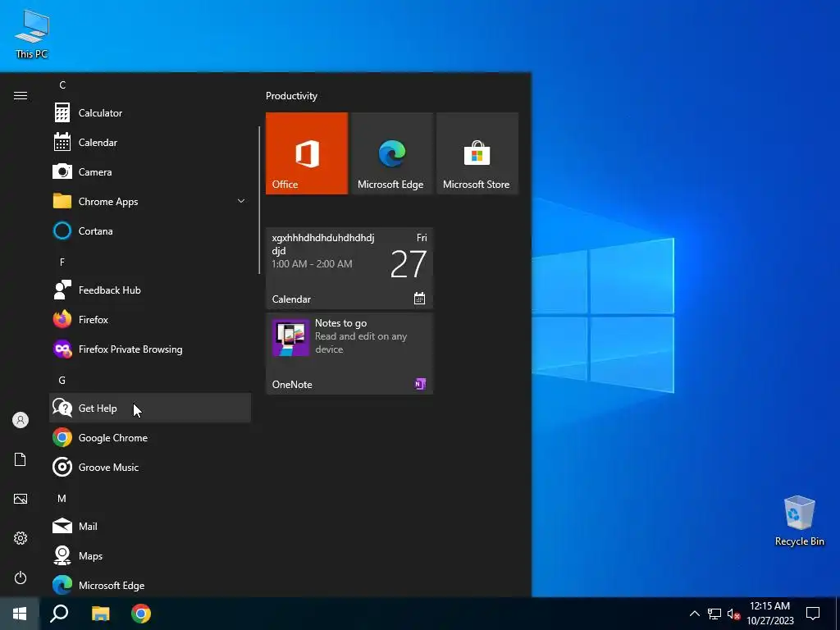Screen dimensions: 840x630
Task: Click the app list scrollbar
Action: [259, 200]
